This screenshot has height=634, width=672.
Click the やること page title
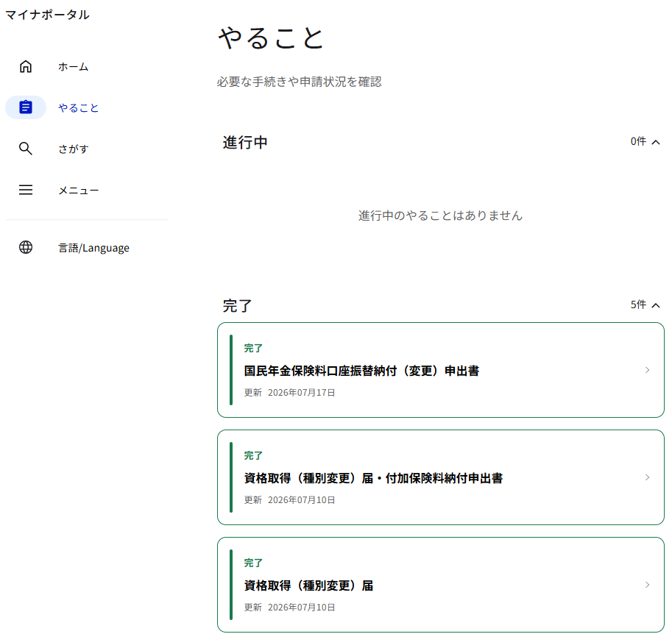271,38
